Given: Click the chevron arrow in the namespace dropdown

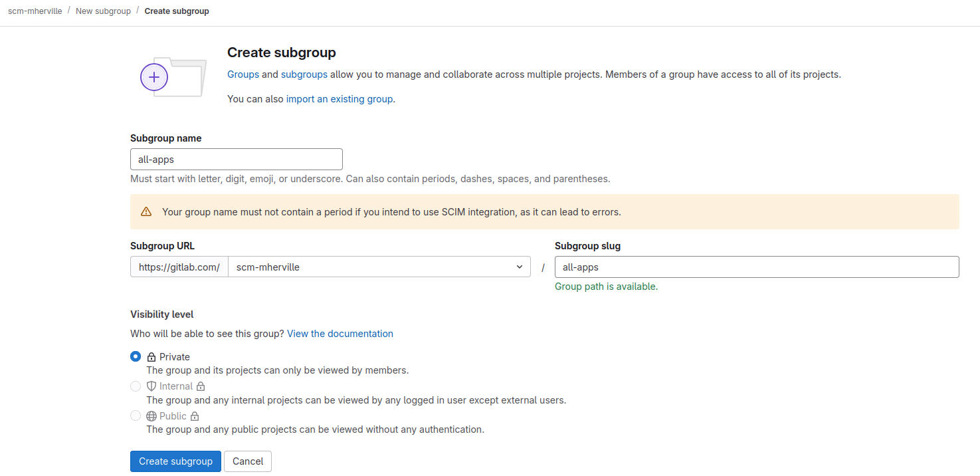Looking at the screenshot, I should click(x=519, y=267).
